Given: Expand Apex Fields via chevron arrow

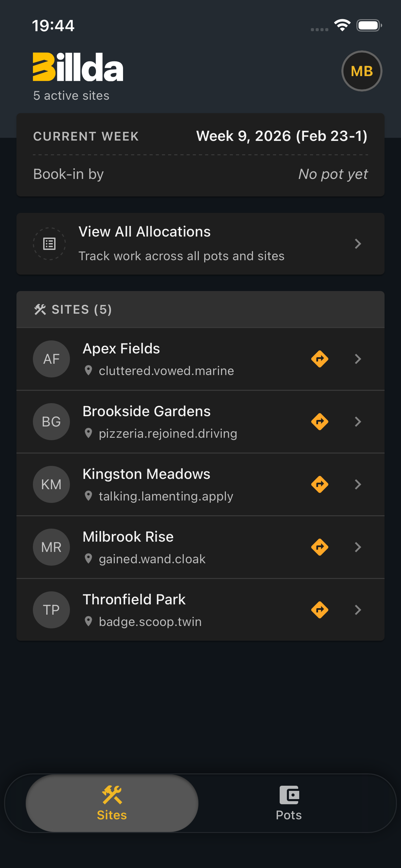Looking at the screenshot, I should 358,359.
